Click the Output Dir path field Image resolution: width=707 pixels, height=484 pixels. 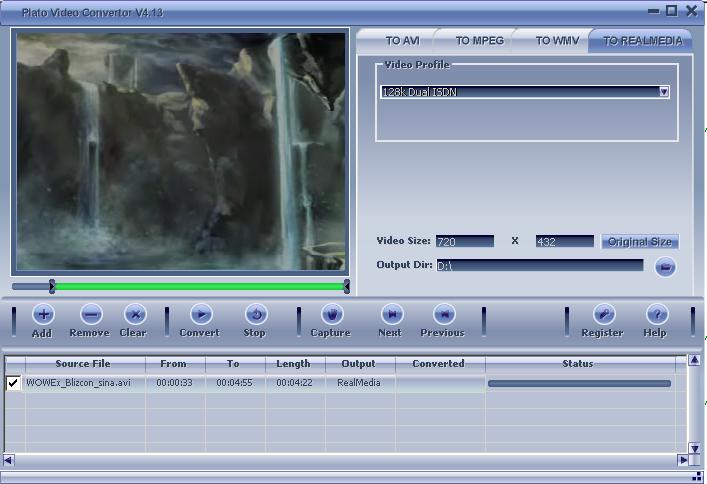540,265
